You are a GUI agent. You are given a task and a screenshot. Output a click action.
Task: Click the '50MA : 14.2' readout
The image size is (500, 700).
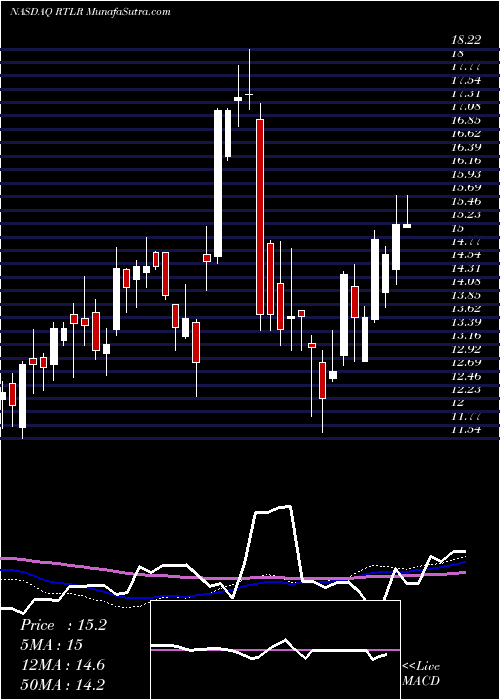[x=63, y=684]
